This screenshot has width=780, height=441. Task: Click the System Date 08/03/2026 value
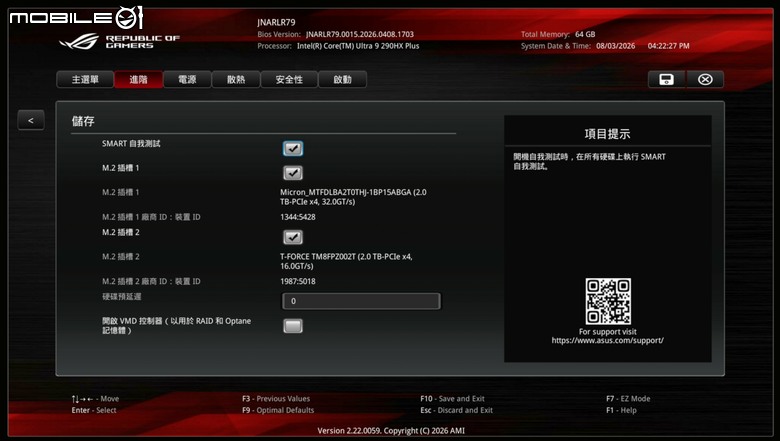click(615, 46)
